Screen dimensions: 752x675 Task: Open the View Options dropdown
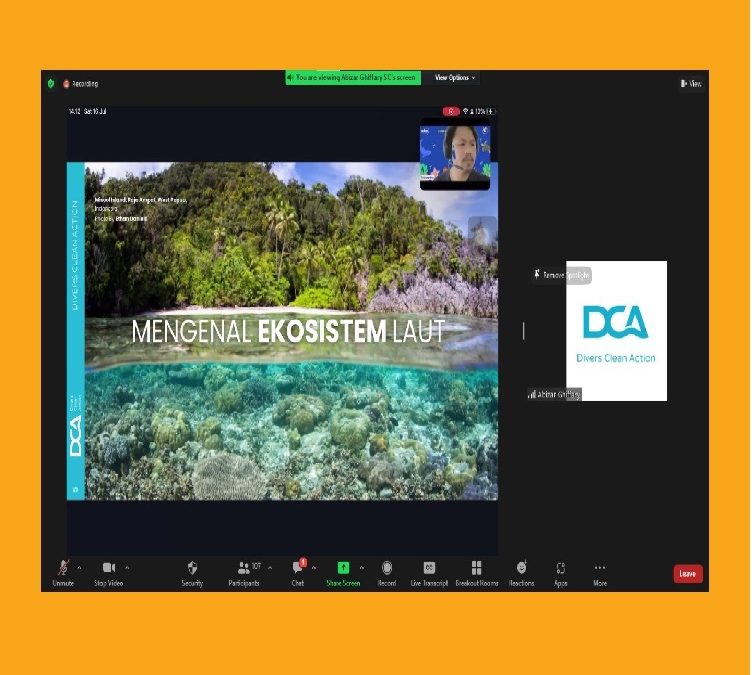(x=455, y=78)
